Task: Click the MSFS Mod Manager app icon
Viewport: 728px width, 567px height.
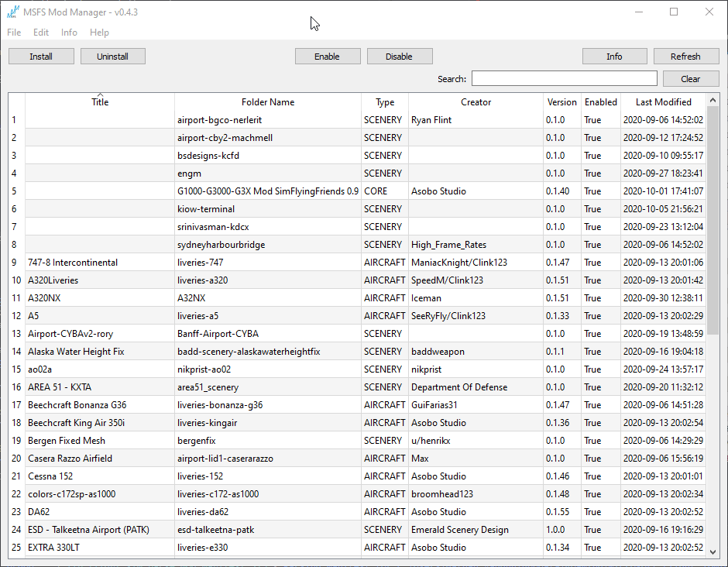Action: 13,12
